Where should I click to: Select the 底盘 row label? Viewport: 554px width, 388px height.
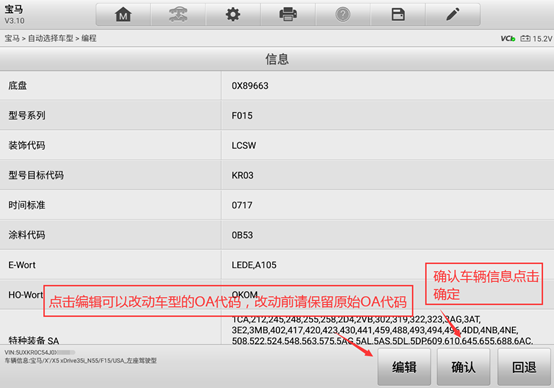click(x=18, y=86)
